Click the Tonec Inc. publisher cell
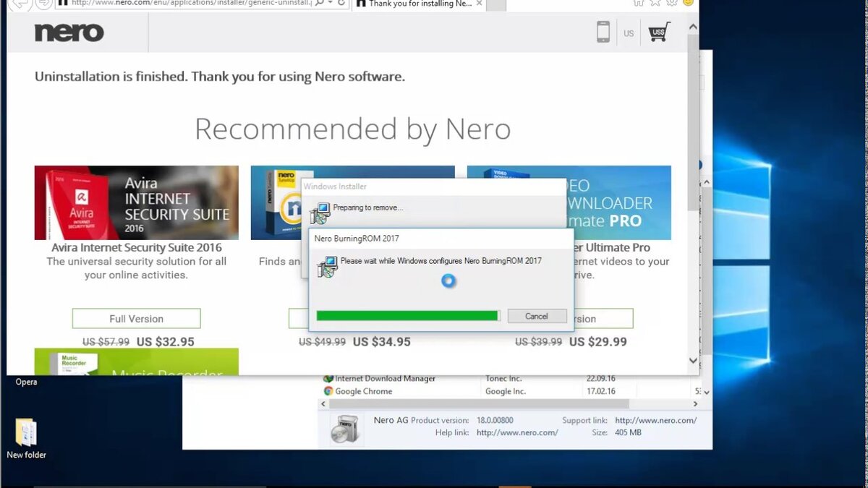Screen dimensions: 868x488 503,378
